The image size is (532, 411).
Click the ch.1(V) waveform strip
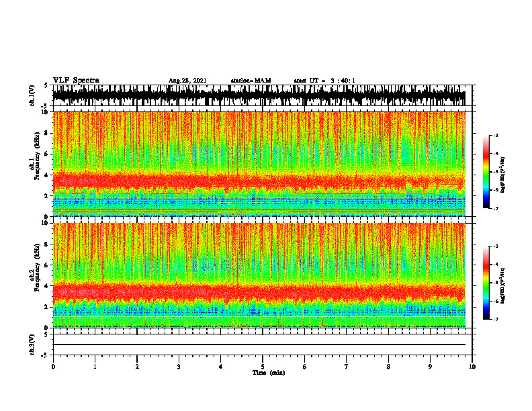[x=259, y=95]
